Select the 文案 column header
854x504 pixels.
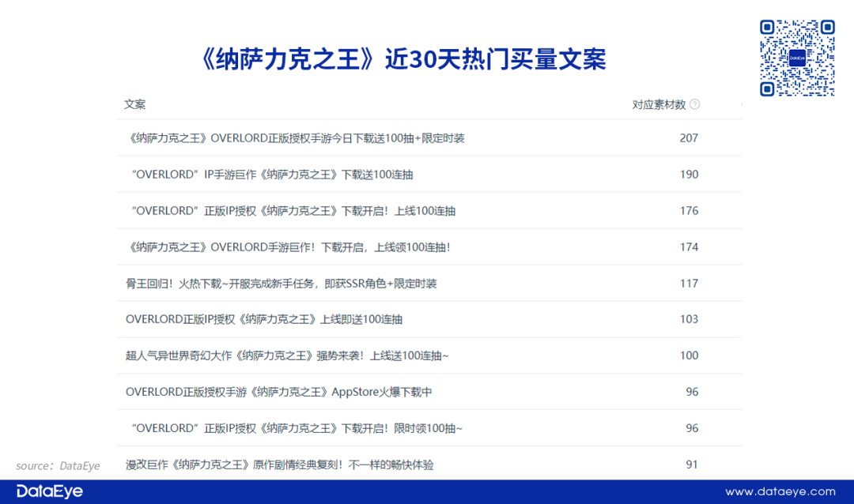[x=134, y=104]
